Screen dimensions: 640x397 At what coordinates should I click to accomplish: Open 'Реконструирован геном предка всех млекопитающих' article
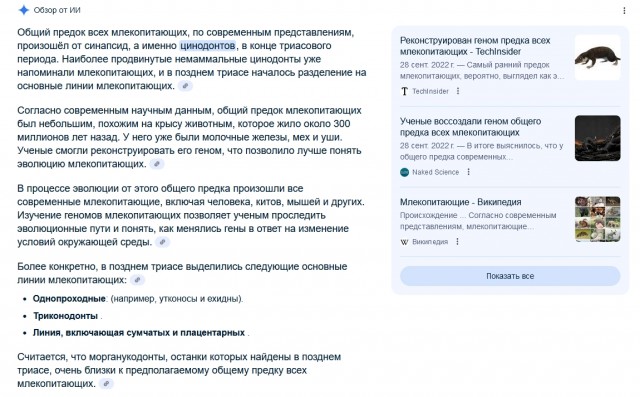[x=475, y=46]
